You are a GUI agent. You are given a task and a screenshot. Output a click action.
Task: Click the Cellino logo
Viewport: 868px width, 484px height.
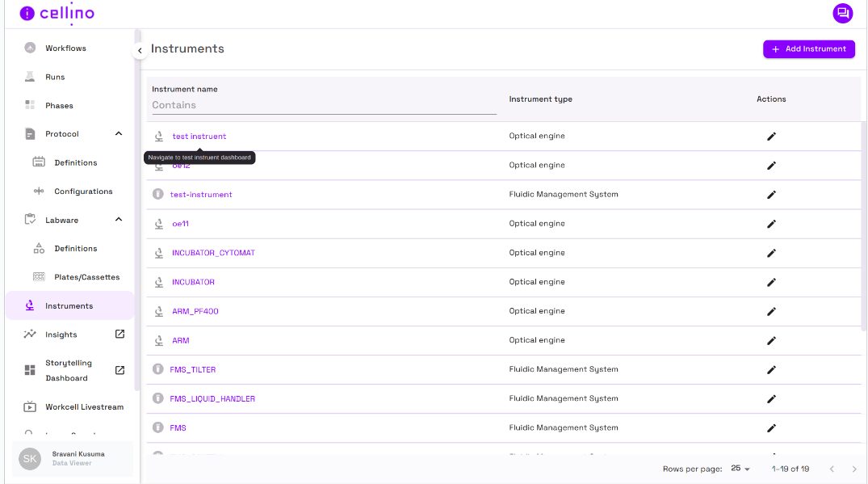57,14
